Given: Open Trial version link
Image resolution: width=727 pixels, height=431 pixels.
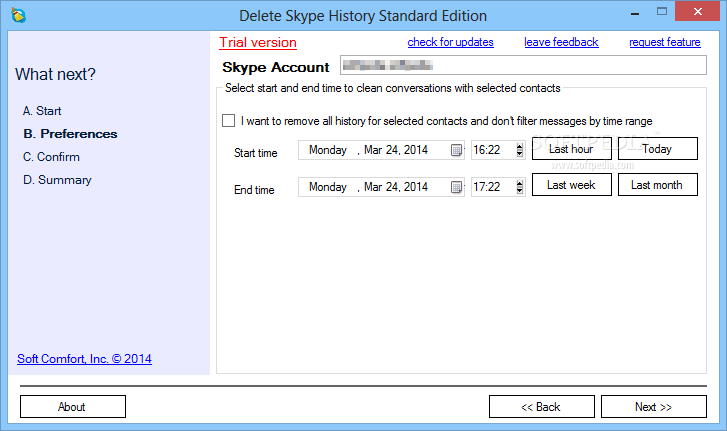Looking at the screenshot, I should [258, 43].
